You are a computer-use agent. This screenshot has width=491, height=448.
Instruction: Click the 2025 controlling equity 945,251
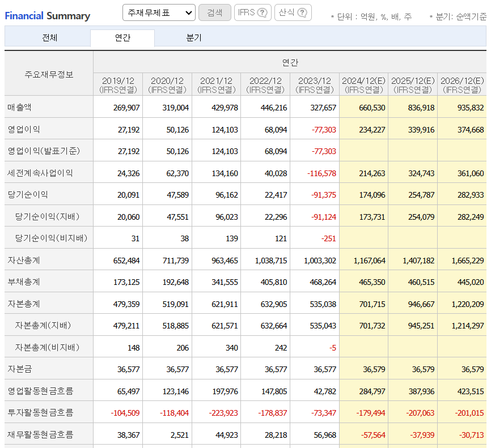click(x=421, y=326)
